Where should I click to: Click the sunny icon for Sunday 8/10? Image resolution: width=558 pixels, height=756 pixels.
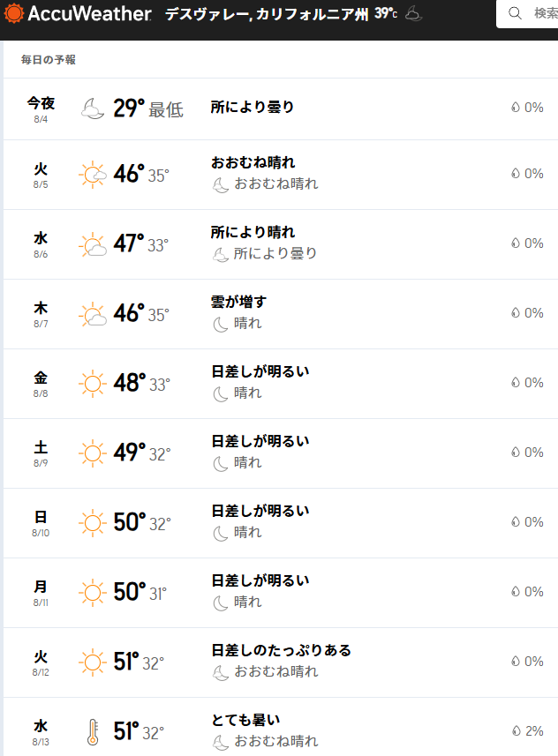point(92,522)
